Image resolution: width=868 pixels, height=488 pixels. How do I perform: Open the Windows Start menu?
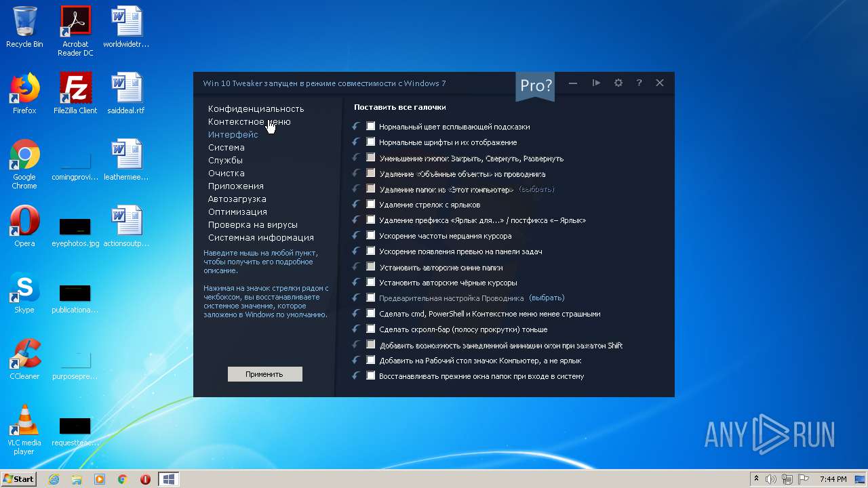pos(19,479)
